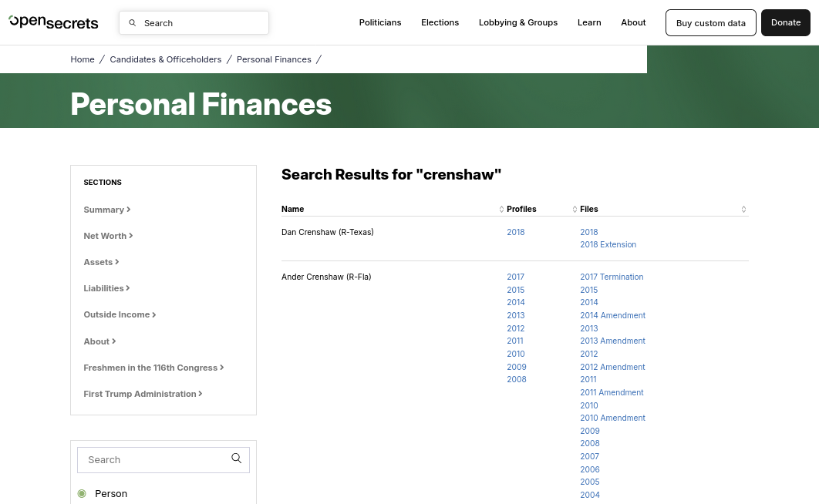Focus the top Search input field

click(x=194, y=23)
